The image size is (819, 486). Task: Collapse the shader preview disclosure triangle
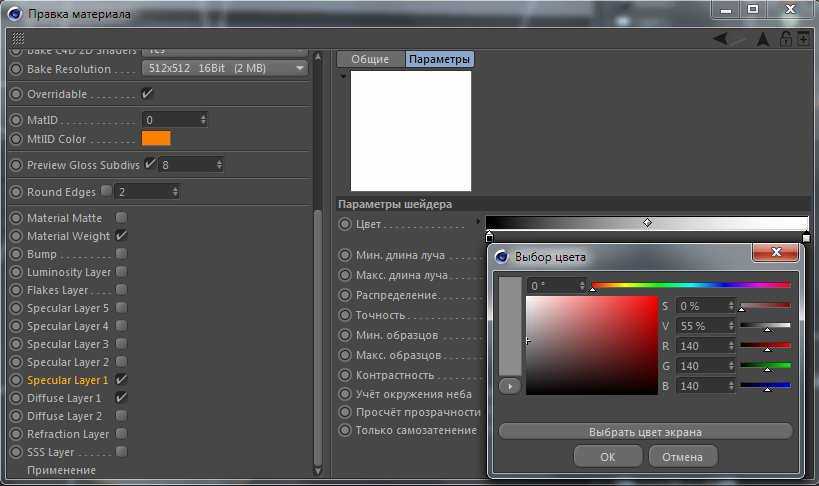click(x=343, y=76)
